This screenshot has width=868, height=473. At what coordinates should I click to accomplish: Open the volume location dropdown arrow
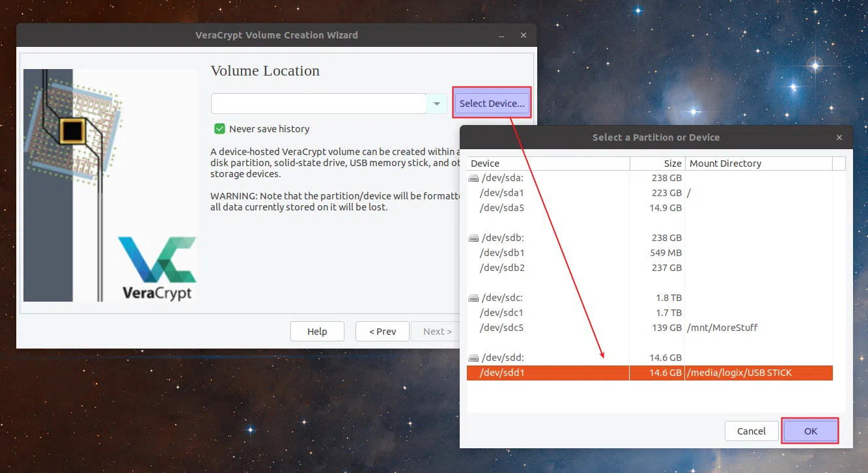[437, 104]
